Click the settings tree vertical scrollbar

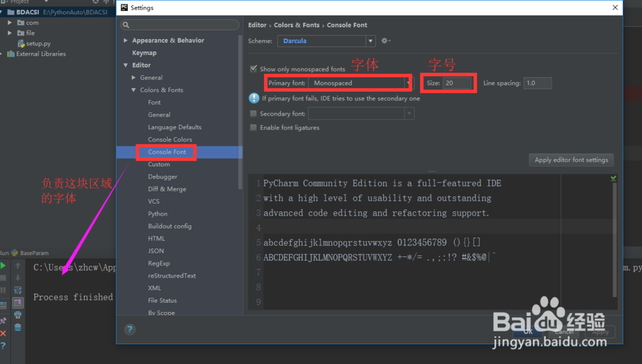240,112
